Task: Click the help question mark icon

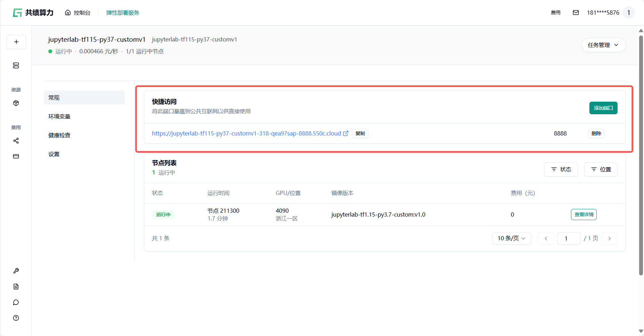Action: (16, 318)
